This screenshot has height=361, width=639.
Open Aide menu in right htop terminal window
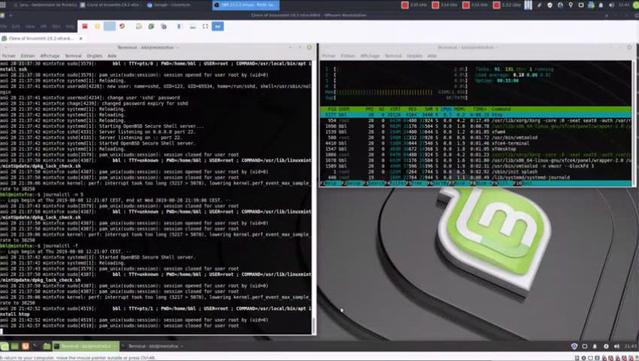[x=432, y=56]
